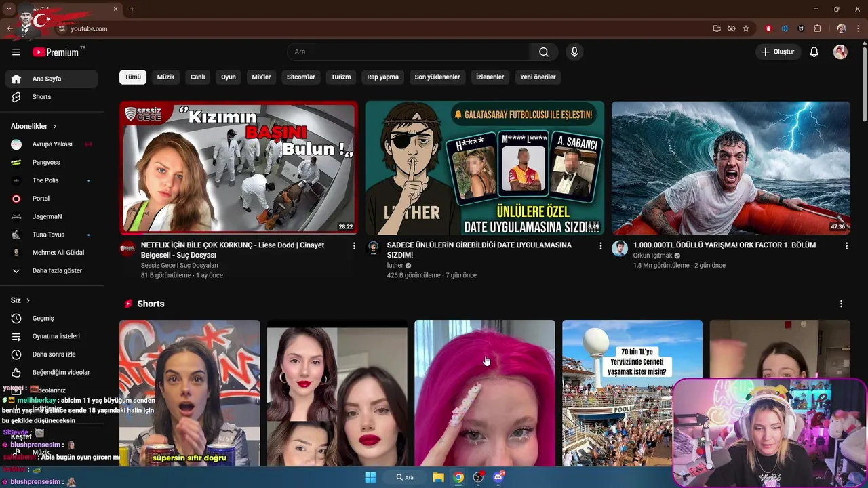
Task: Select the 'Turizm' filter chip
Action: (341, 77)
